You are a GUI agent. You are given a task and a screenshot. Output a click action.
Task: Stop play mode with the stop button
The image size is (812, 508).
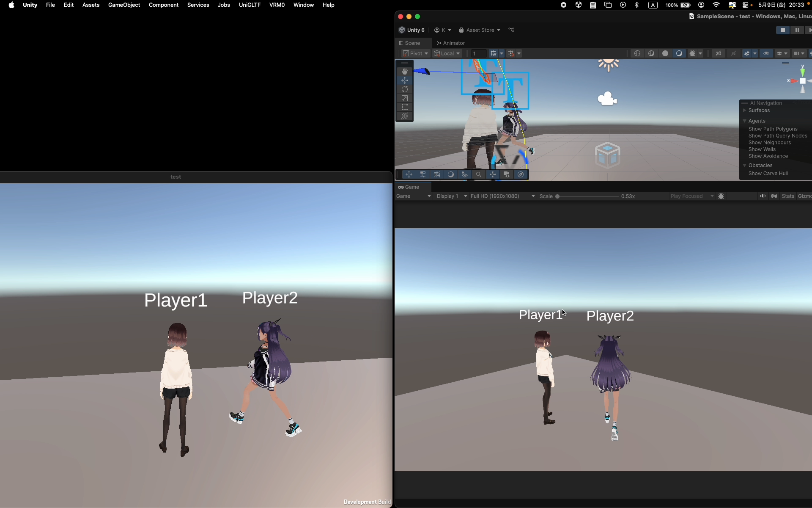coord(783,30)
